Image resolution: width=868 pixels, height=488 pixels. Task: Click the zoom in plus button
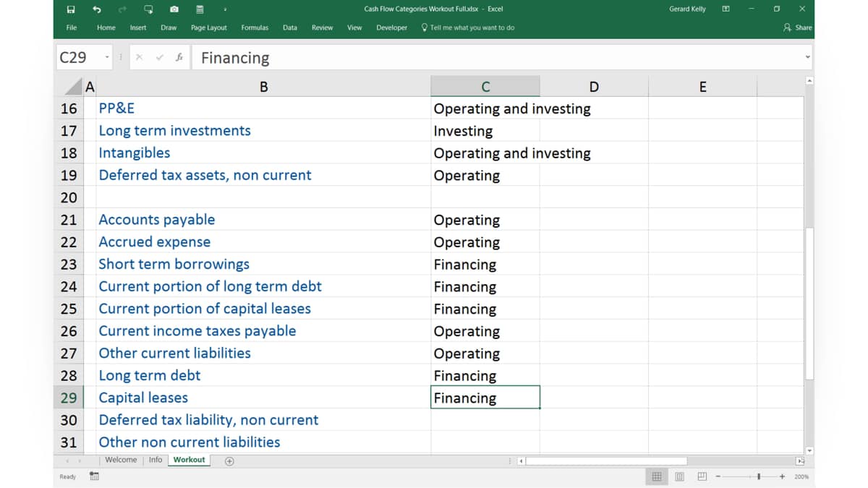783,476
